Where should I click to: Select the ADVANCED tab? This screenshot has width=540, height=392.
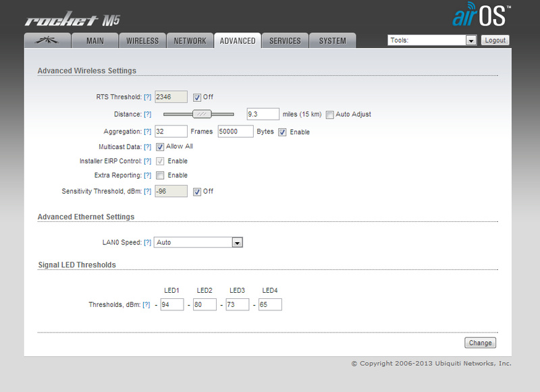tap(238, 40)
